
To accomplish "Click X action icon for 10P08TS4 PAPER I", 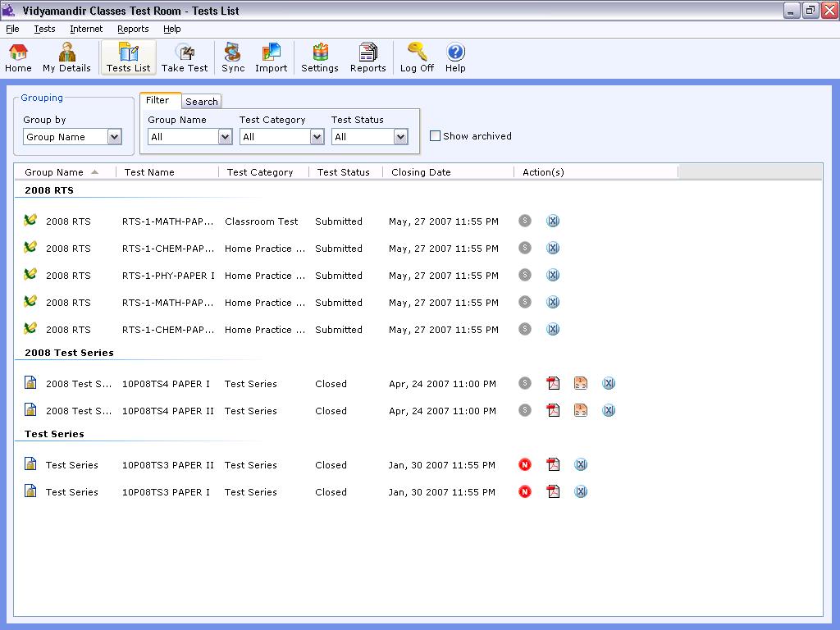I will click(x=609, y=383).
